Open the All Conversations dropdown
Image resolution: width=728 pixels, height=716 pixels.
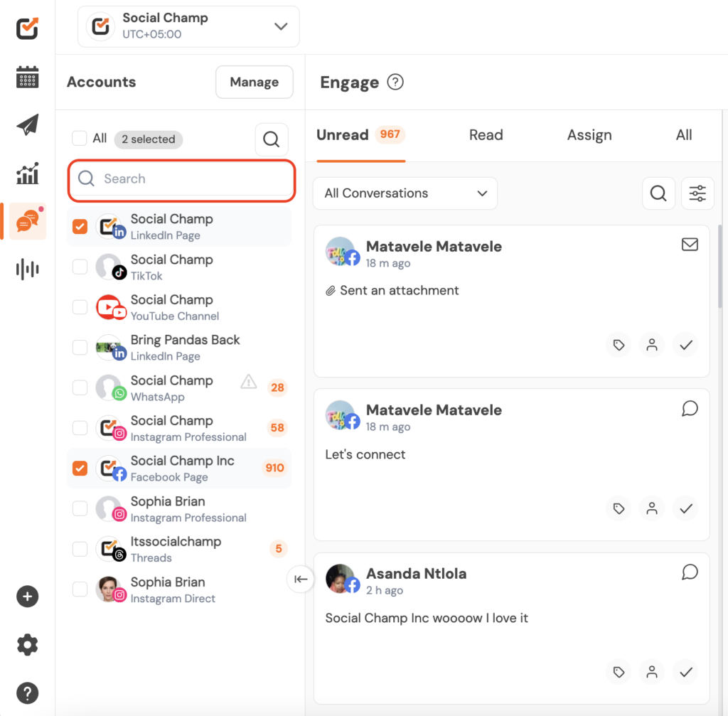click(x=405, y=193)
